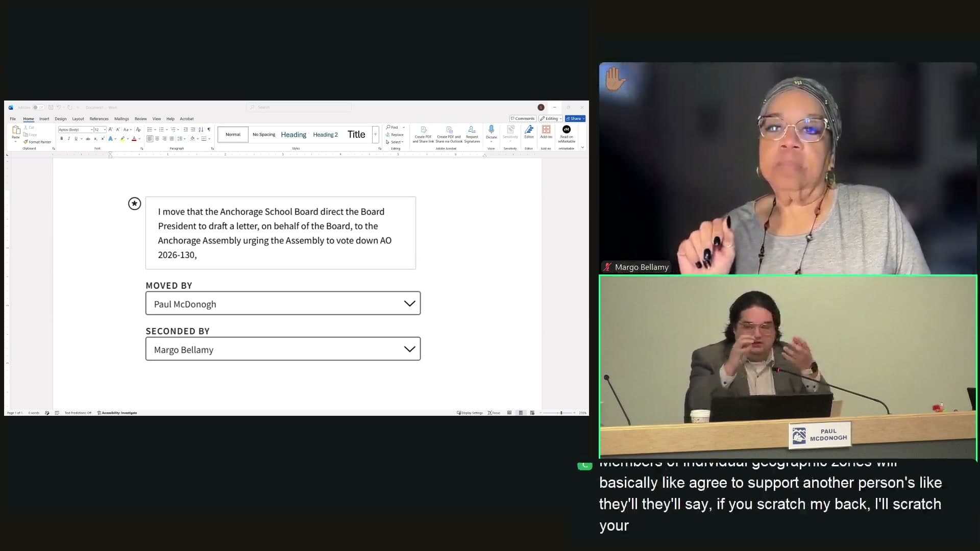Open the Comments pane button
The image size is (980, 551).
pos(522,118)
